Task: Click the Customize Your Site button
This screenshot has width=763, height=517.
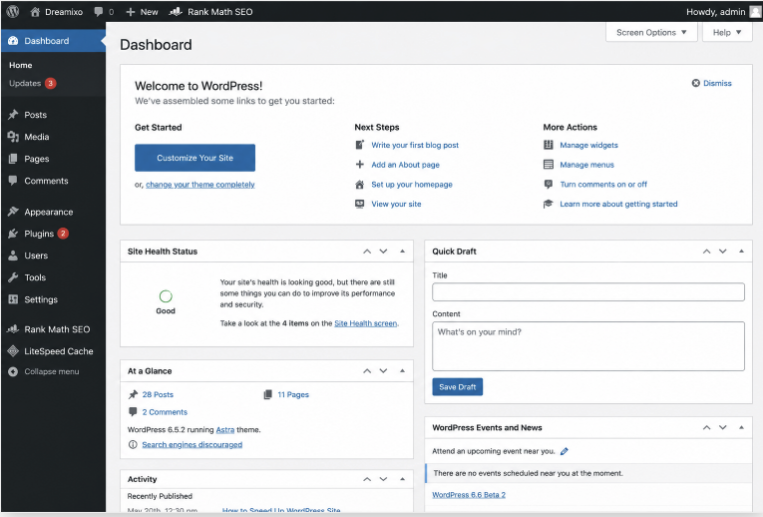Action: click(195, 158)
